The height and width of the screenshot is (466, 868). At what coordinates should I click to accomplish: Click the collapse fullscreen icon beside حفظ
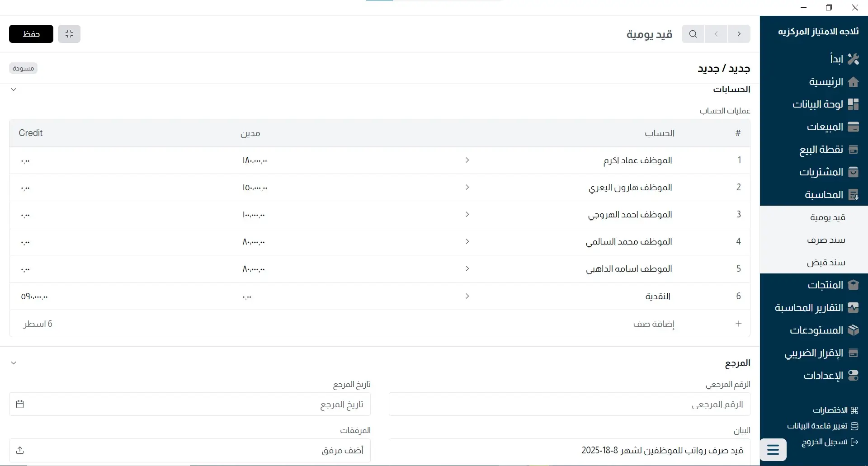69,34
